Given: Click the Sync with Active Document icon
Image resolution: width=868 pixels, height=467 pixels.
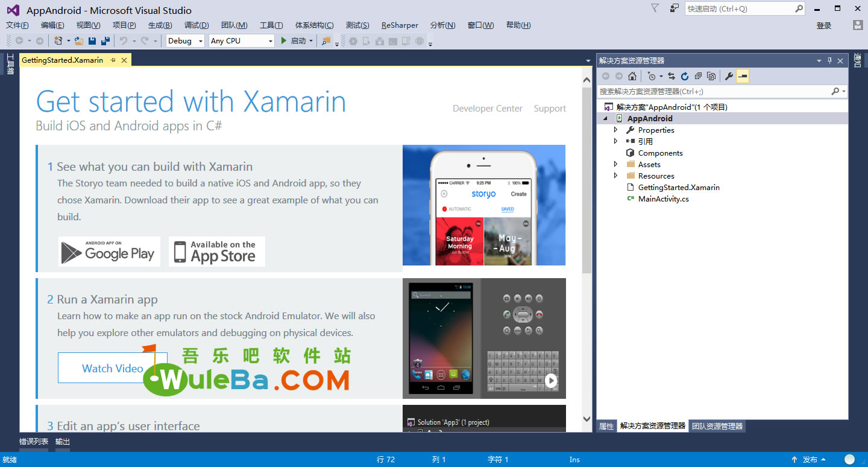Looking at the screenshot, I should click(671, 76).
